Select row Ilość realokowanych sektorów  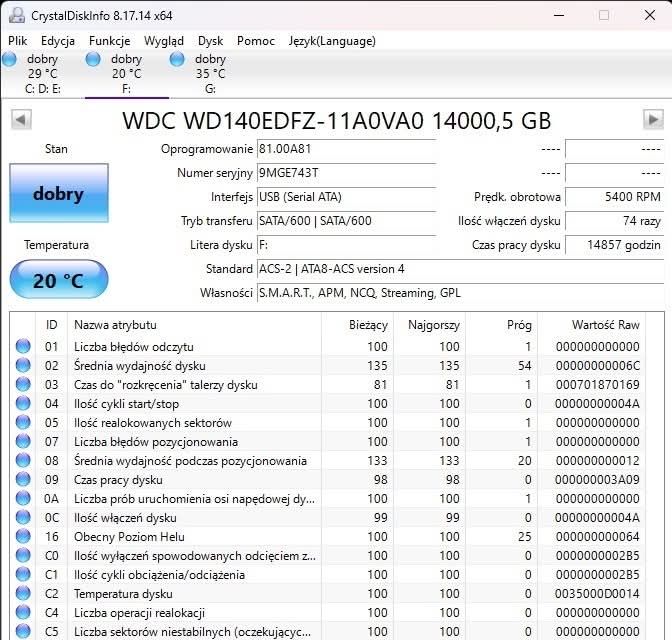328,422
